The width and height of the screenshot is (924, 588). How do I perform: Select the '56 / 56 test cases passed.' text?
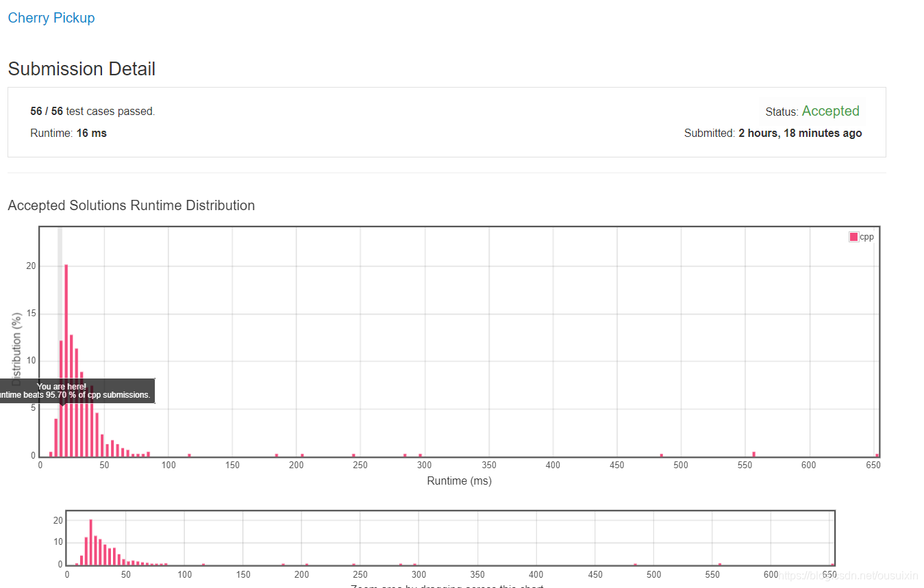tap(92, 111)
